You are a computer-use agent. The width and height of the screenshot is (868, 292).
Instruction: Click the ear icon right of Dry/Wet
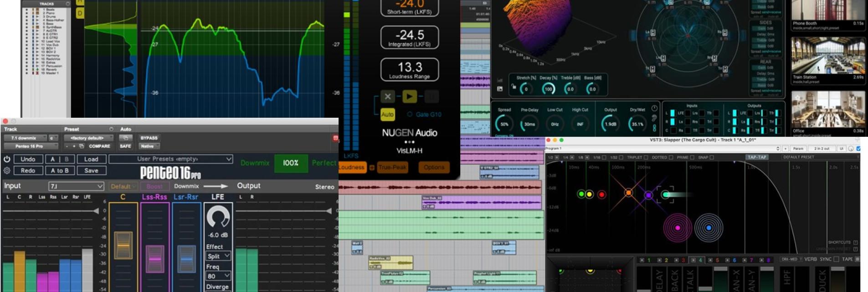tap(654, 118)
